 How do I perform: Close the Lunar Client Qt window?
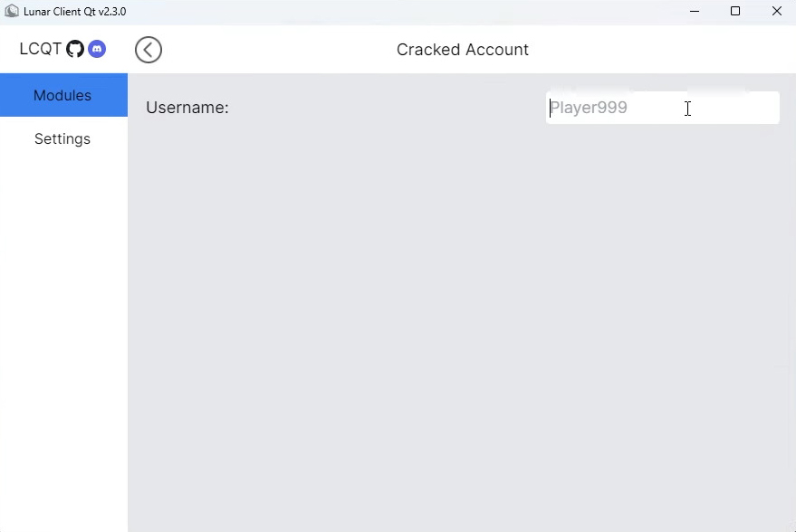click(x=777, y=11)
